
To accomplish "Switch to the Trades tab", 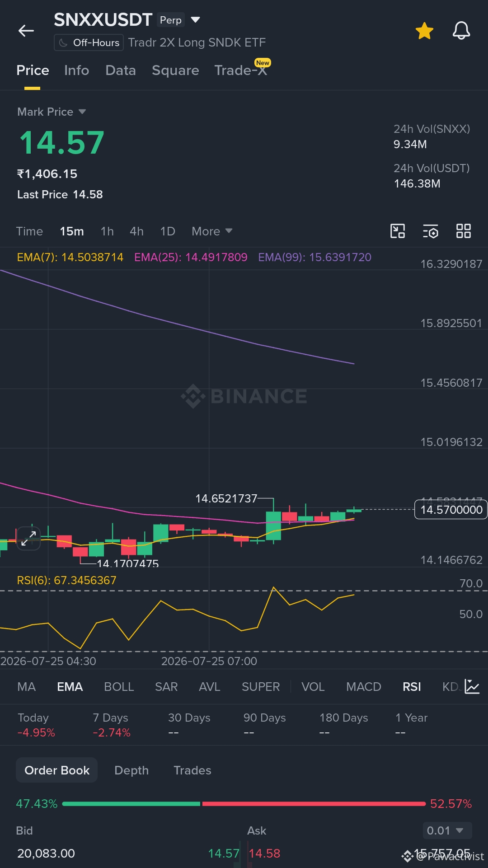I will [192, 770].
